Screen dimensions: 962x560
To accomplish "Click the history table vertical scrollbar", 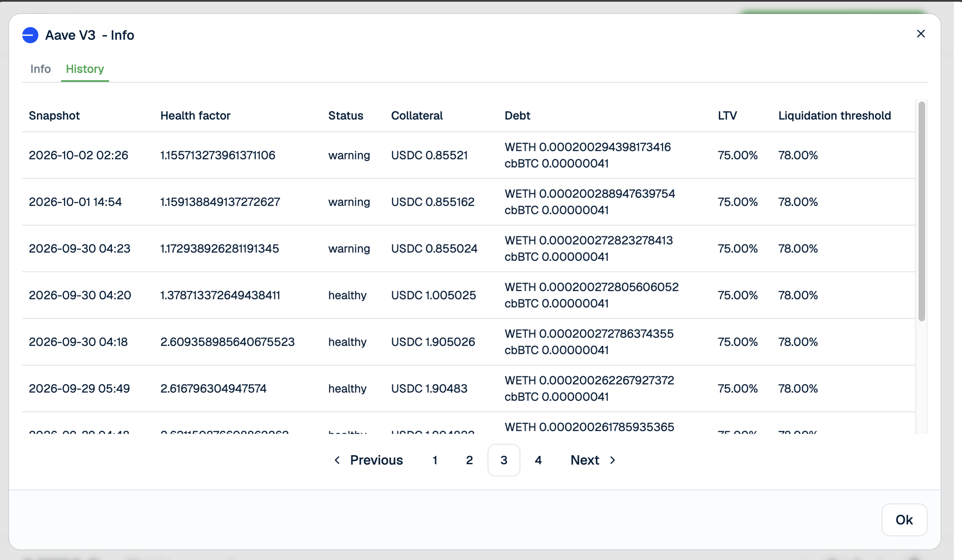I will click(x=921, y=211).
